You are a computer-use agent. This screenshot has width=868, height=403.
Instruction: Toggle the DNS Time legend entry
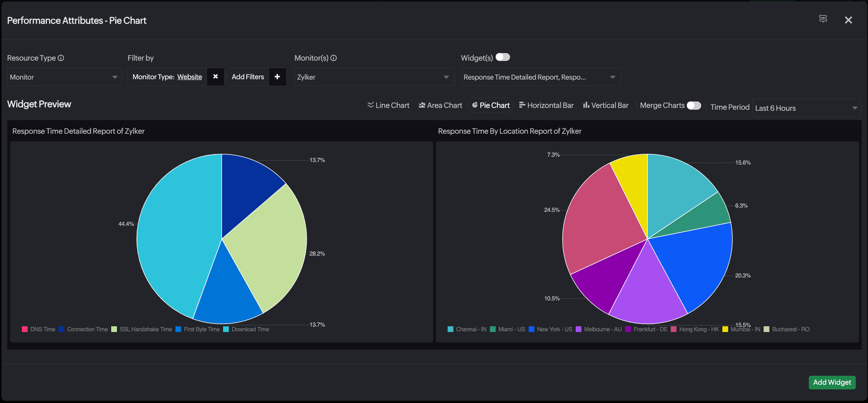point(39,329)
